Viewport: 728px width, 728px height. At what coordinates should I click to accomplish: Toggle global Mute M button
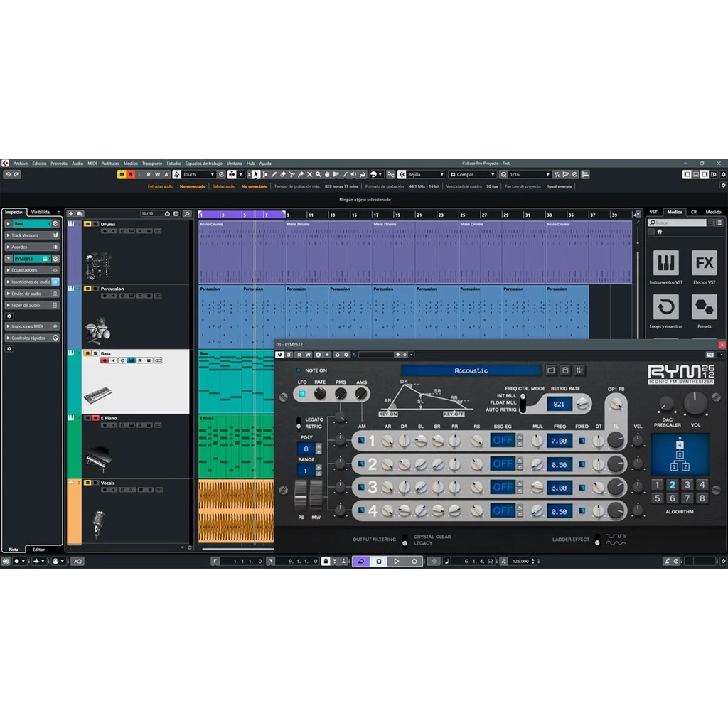pos(122,175)
